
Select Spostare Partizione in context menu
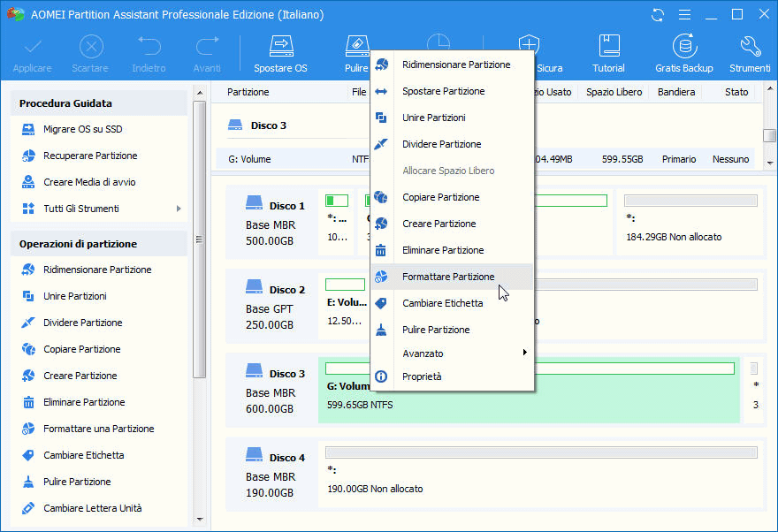[452, 91]
